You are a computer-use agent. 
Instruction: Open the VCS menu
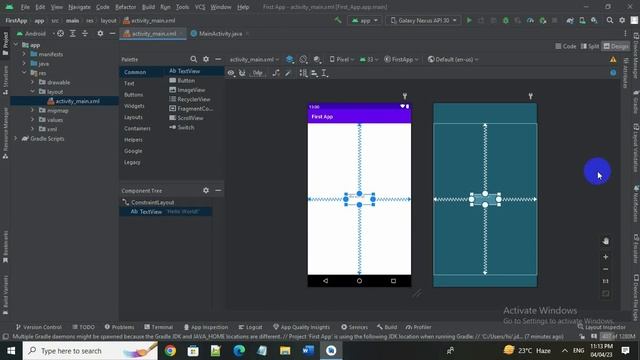pyautogui.click(x=200, y=7)
